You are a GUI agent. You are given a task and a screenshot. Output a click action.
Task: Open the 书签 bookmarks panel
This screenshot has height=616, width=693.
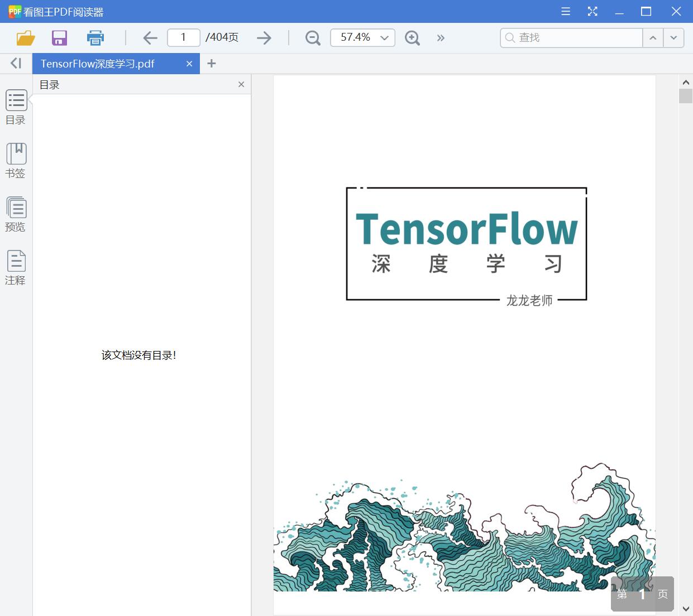pos(16,161)
